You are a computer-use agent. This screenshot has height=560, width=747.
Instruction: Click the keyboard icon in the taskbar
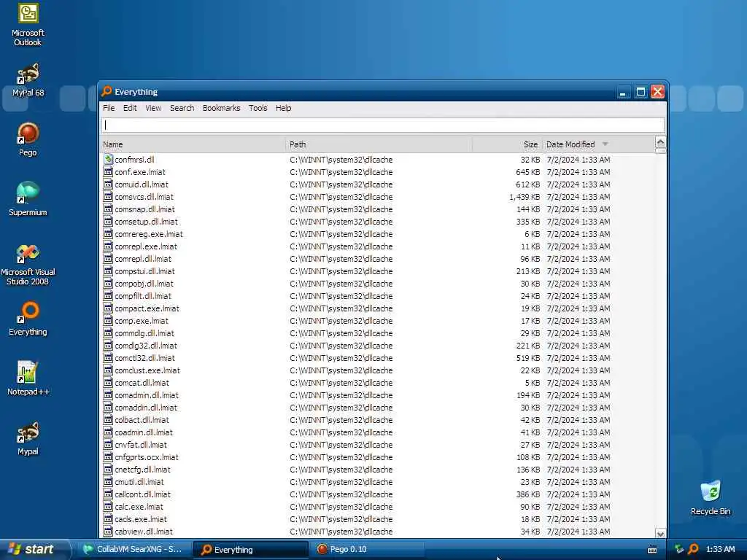click(x=652, y=550)
